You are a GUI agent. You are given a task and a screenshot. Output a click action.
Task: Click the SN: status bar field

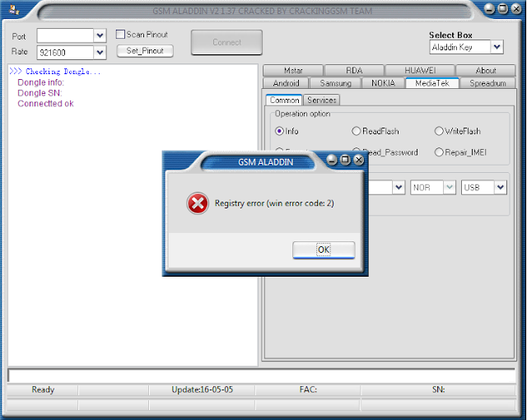pos(438,390)
